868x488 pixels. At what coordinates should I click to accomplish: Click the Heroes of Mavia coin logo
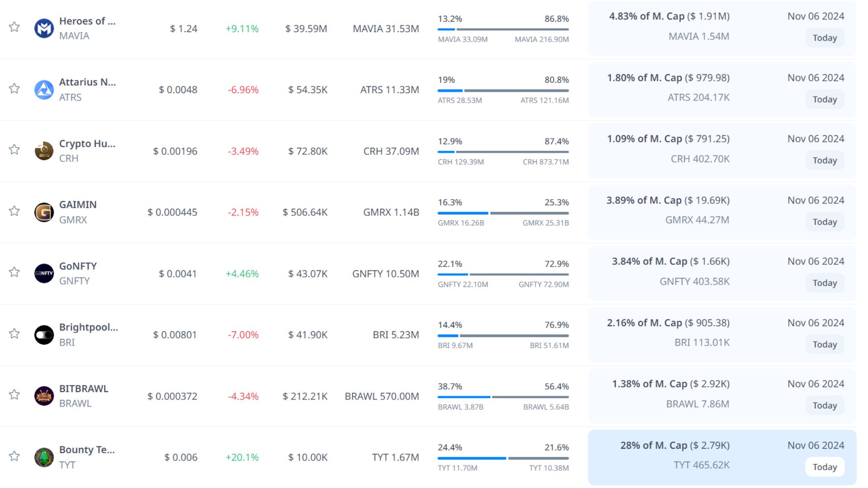click(44, 28)
